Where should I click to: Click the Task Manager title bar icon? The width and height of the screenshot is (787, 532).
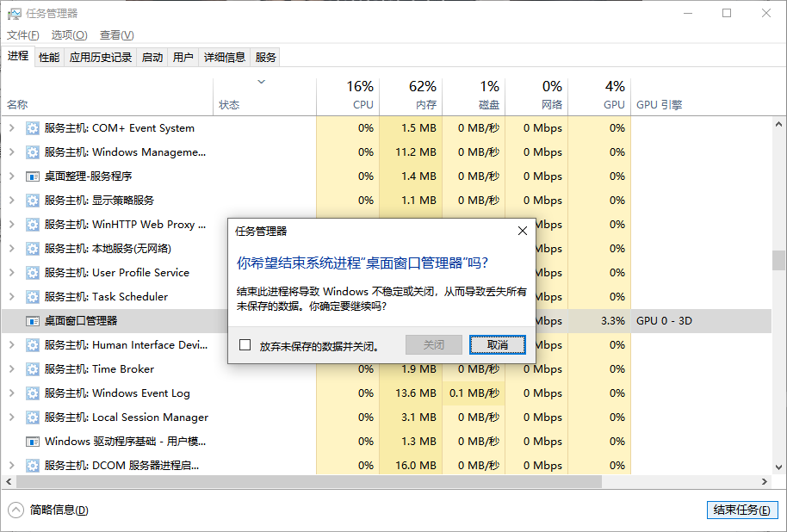[x=14, y=14]
